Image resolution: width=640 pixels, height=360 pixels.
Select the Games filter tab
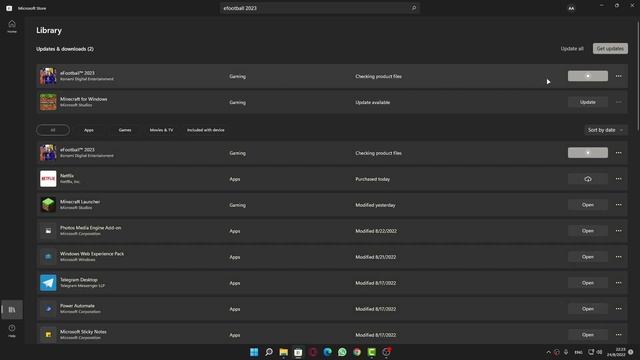click(x=125, y=130)
